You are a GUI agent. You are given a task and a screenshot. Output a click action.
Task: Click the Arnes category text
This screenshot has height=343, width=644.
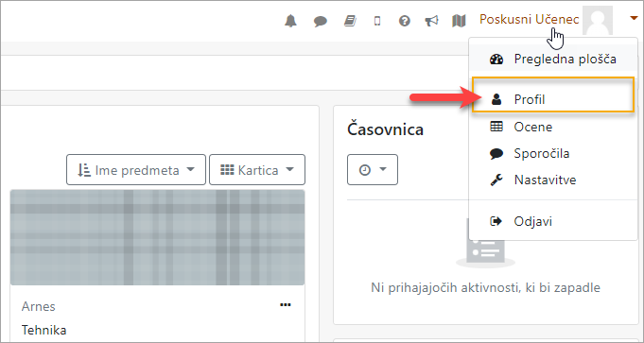[38, 306]
